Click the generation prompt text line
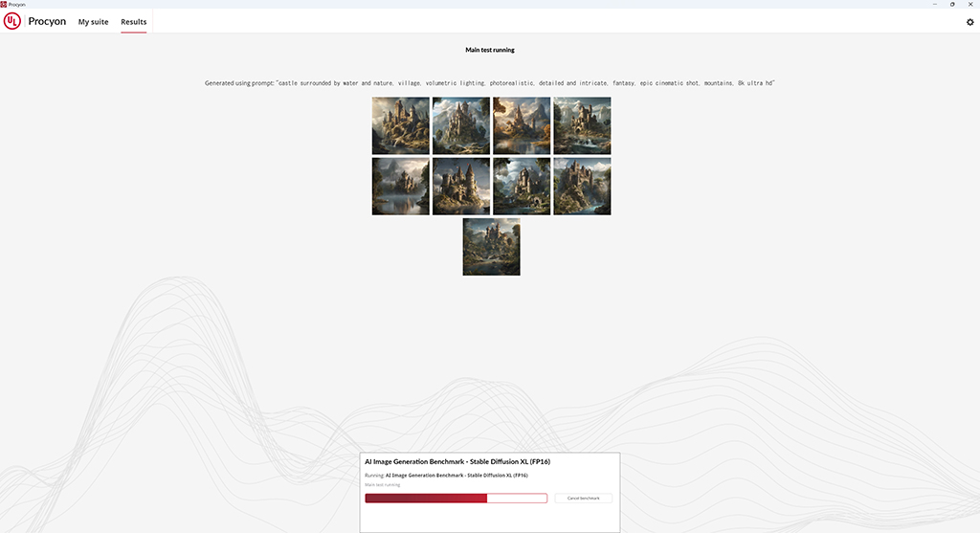The width and height of the screenshot is (980, 533). [x=489, y=83]
